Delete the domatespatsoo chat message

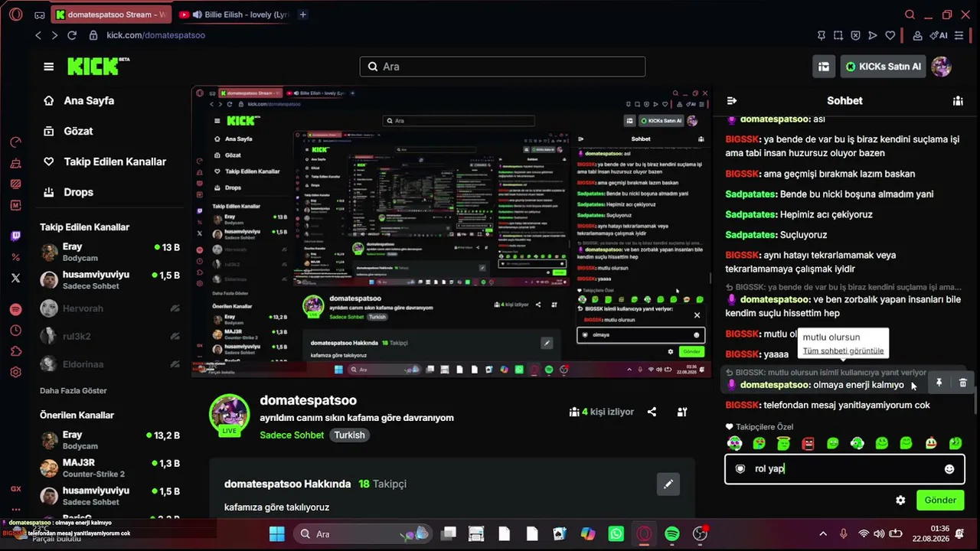pos(963,383)
